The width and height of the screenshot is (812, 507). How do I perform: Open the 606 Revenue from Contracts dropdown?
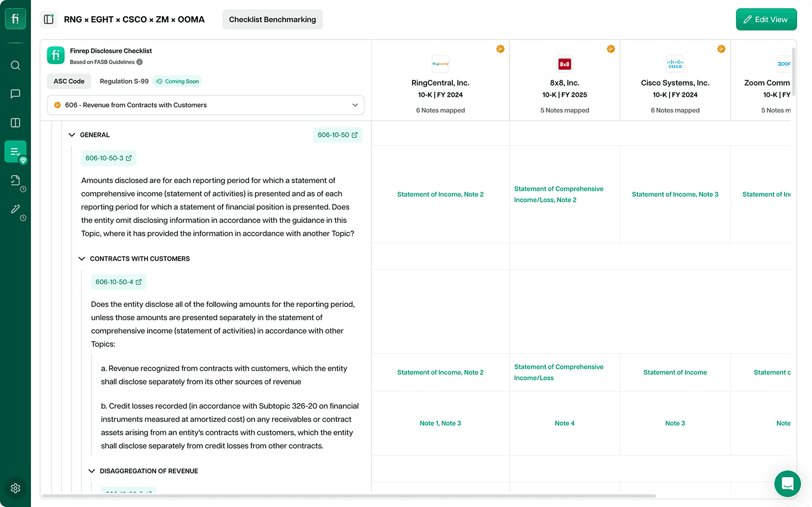coord(205,105)
